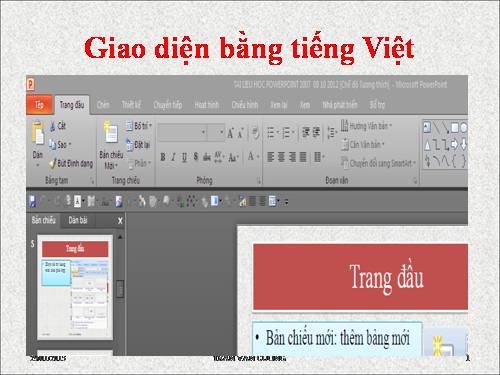Screen dimensions: 500x375
Task: Select the triangle shape
Action: click(x=427, y=145)
